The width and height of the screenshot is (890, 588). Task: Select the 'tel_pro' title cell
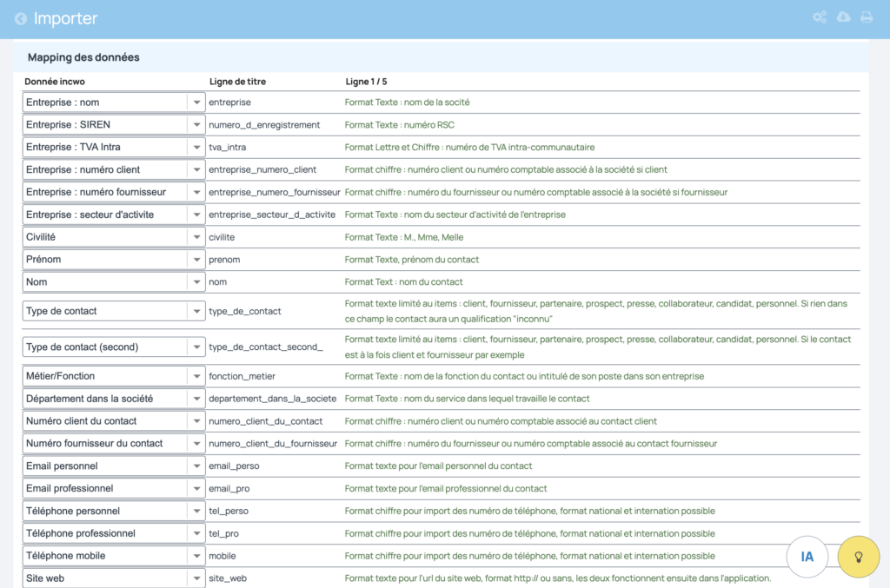click(223, 533)
